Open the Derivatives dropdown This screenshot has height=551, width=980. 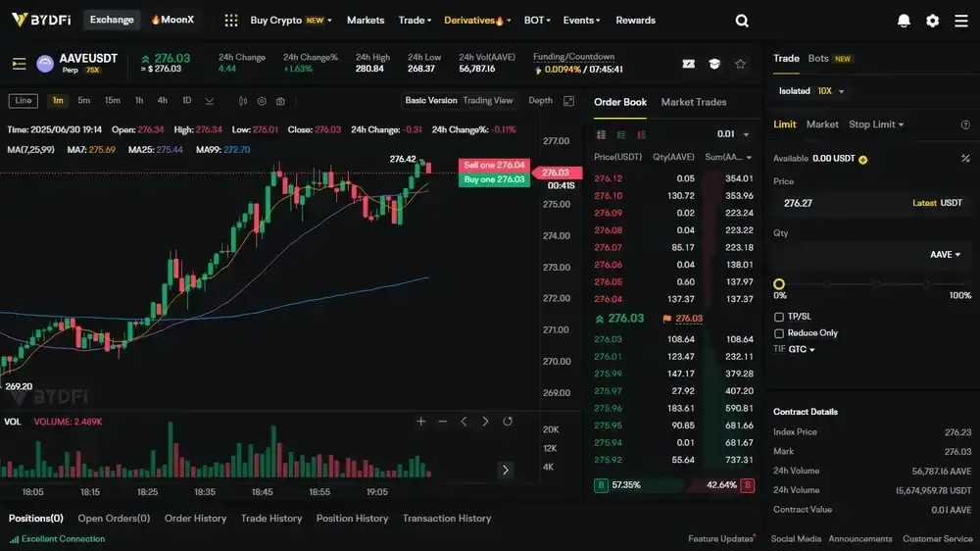click(477, 21)
